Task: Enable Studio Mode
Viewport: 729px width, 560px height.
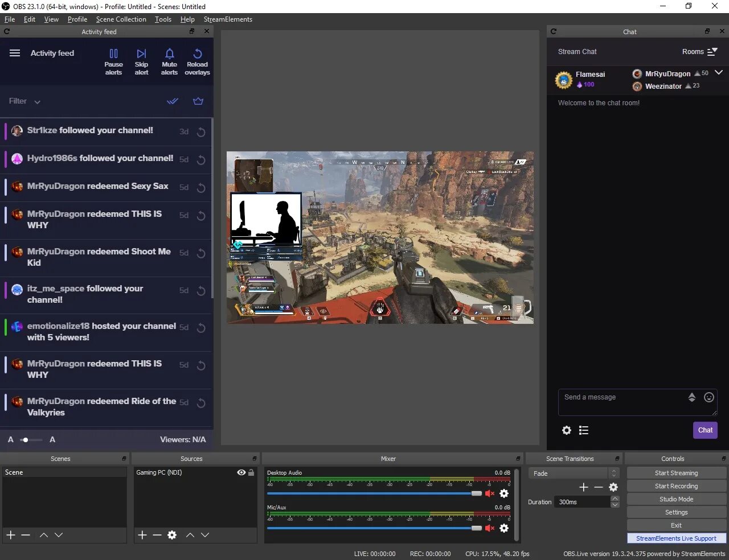Action: [x=677, y=499]
